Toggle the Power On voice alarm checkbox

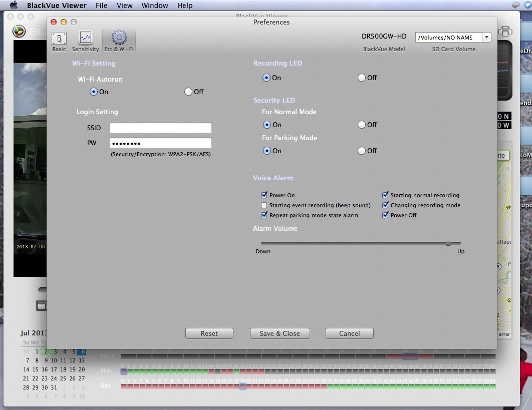pos(264,195)
